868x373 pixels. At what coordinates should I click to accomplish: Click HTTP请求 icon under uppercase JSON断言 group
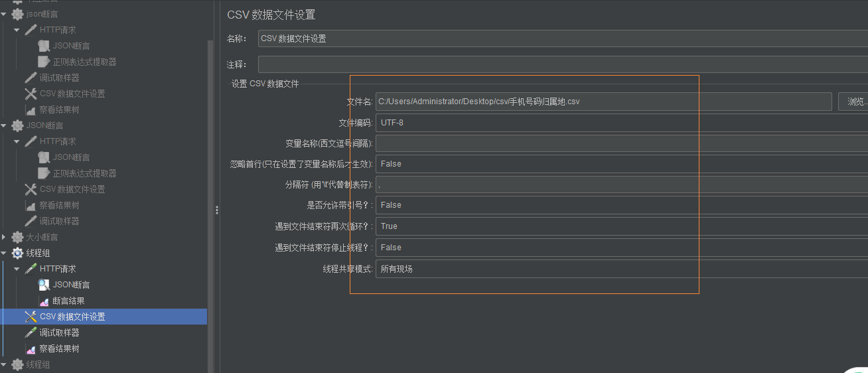[31, 141]
